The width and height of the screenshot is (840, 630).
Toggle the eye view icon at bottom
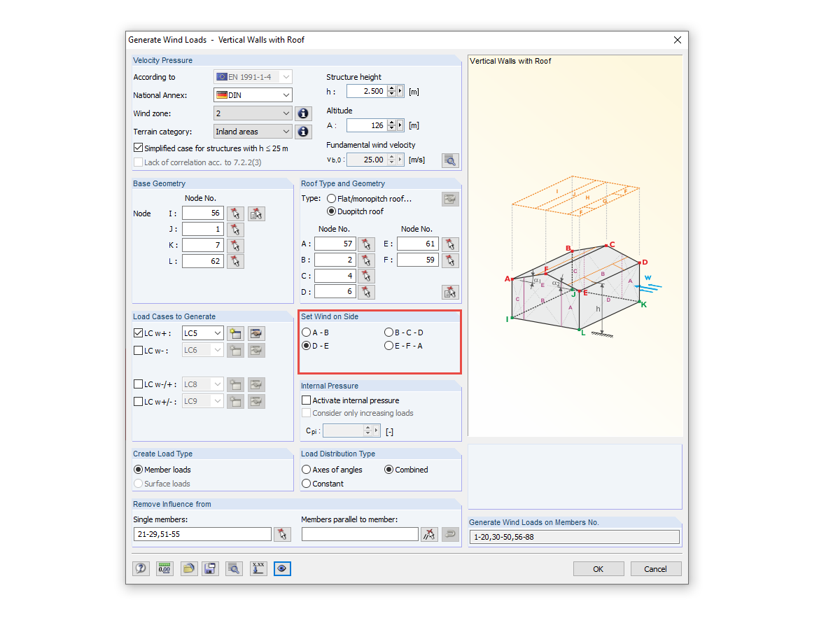[282, 568]
